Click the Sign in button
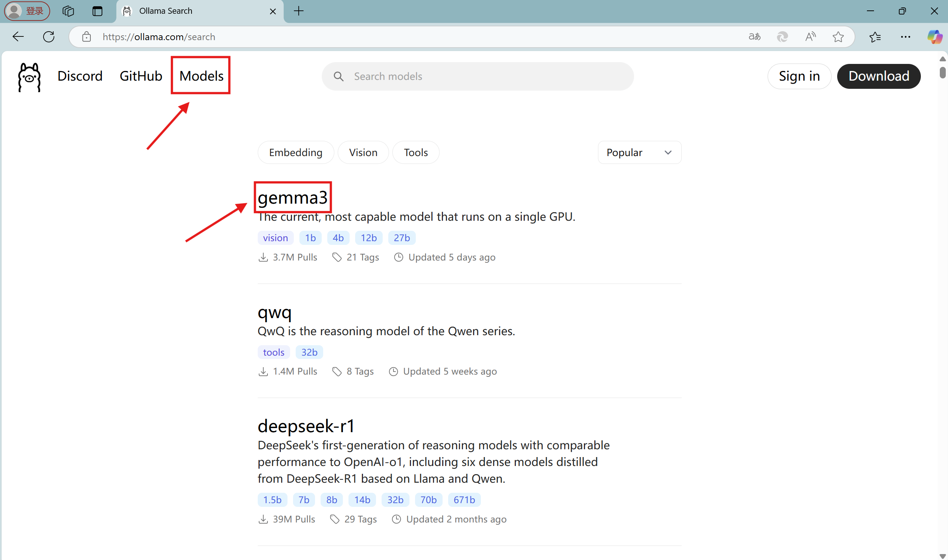This screenshot has height=560, width=948. pyautogui.click(x=799, y=76)
